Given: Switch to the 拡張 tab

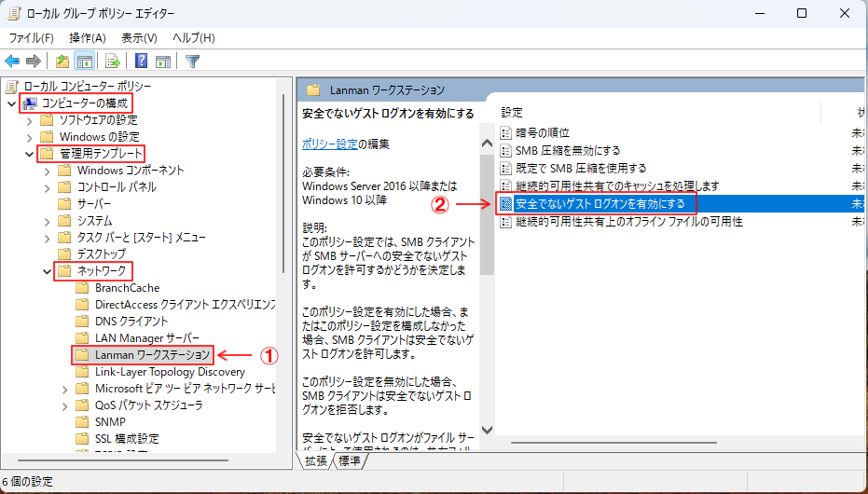Looking at the screenshot, I should (x=315, y=460).
